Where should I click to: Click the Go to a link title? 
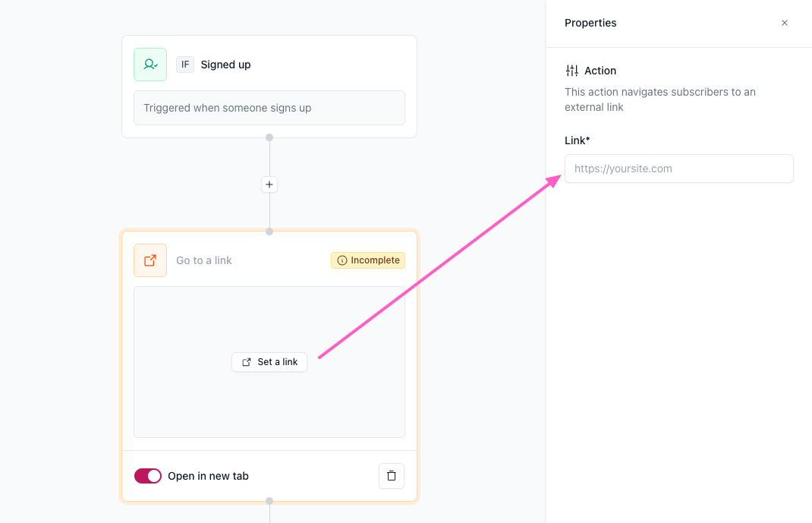pyautogui.click(x=204, y=260)
